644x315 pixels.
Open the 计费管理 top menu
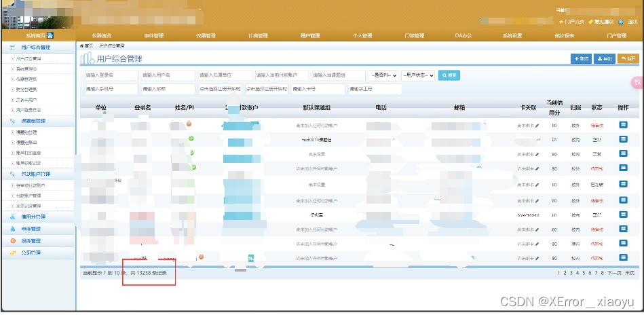click(x=258, y=36)
